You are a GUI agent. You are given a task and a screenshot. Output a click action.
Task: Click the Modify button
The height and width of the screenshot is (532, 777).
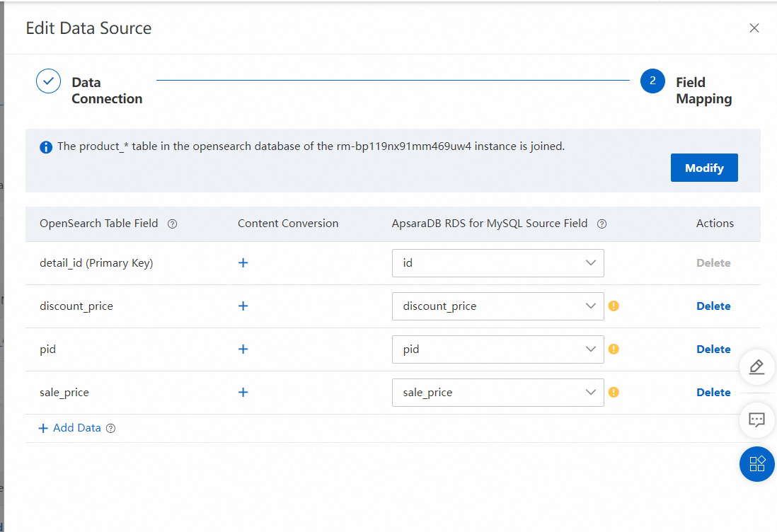click(x=704, y=168)
